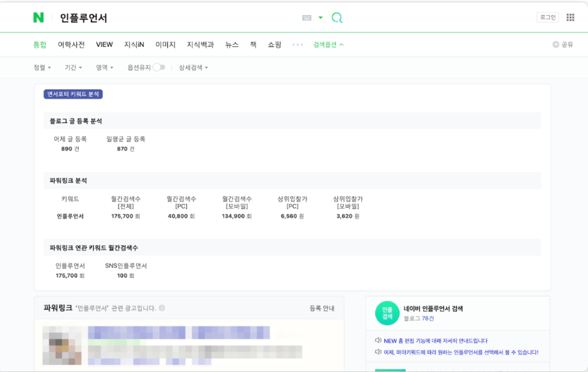Collapse the 검색옵션 panel

[x=328, y=44]
